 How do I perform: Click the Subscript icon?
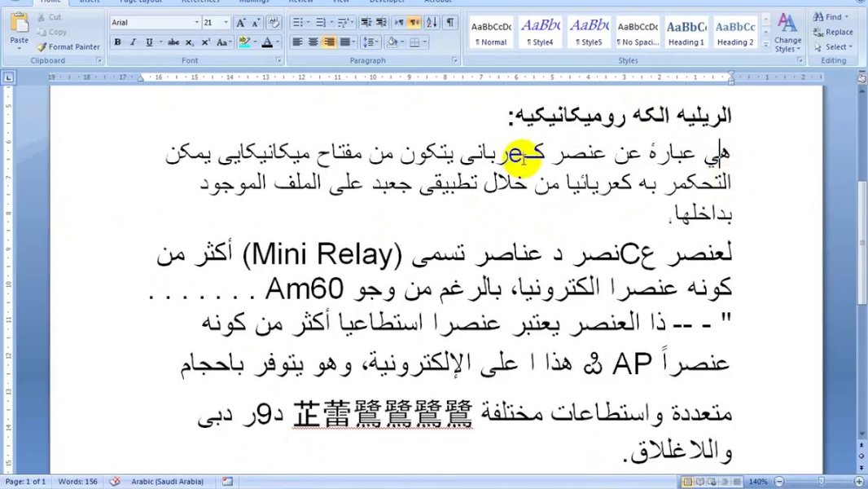pos(190,42)
